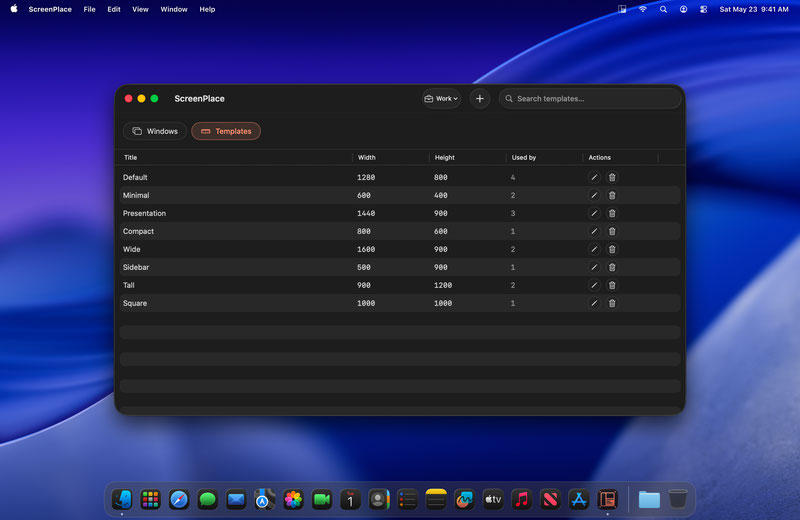Delete the Compact template
Screen dimensions: 800x520
coord(612,231)
